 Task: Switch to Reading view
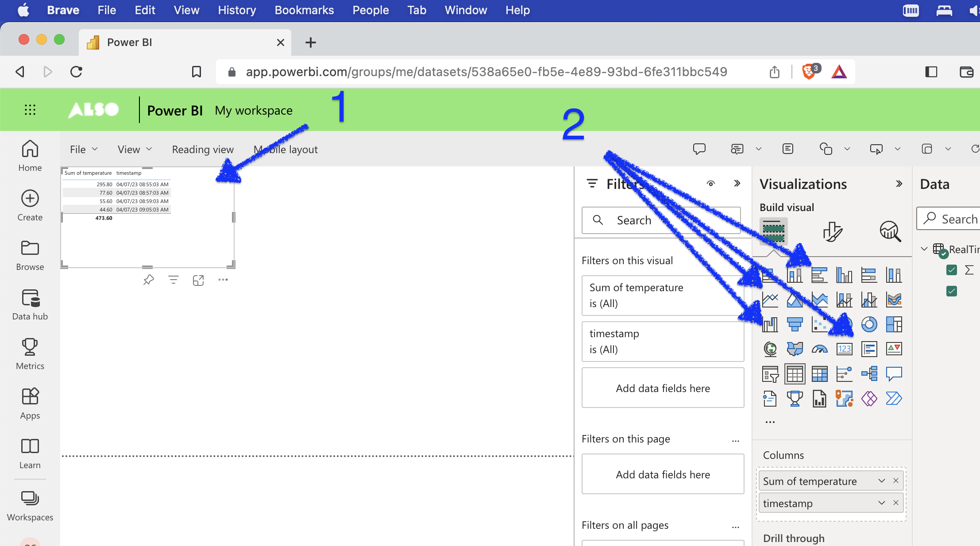coord(203,150)
